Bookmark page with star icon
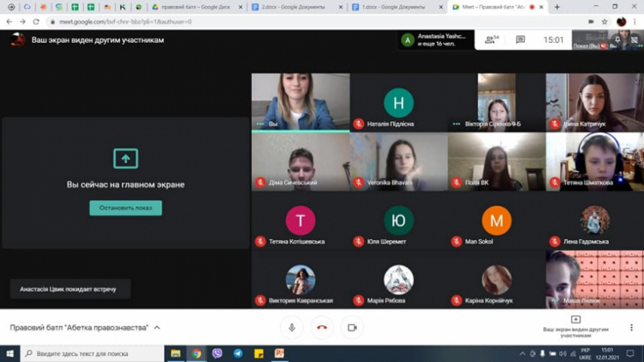 [x=604, y=22]
